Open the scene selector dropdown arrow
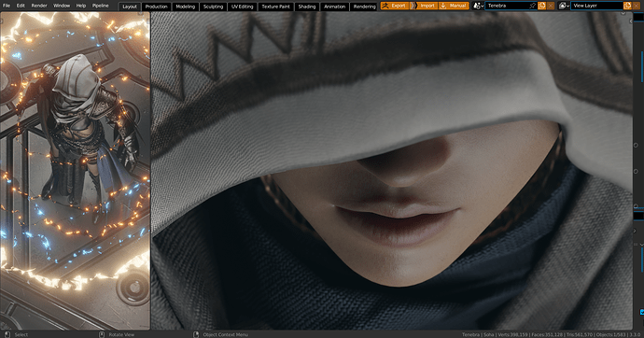 482,6
